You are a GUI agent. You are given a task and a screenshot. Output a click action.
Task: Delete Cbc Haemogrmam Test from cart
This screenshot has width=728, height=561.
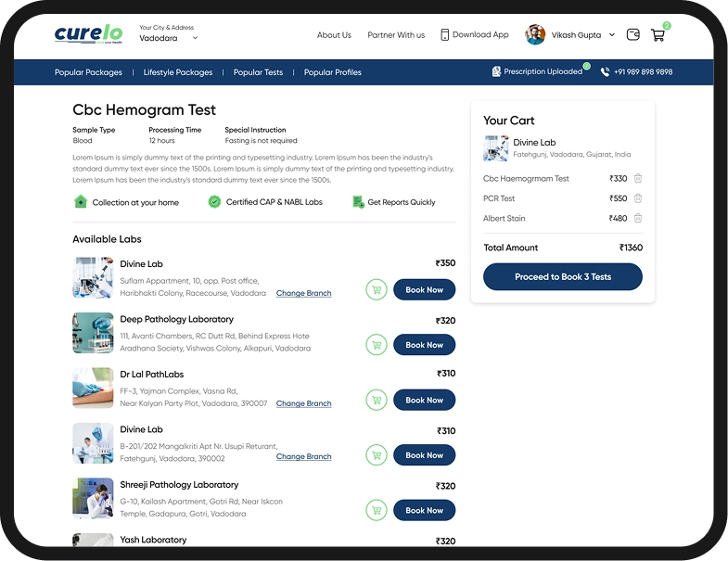[638, 179]
